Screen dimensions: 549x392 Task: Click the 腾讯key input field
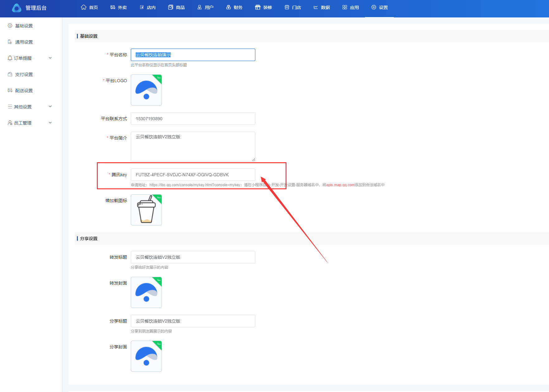tap(193, 175)
